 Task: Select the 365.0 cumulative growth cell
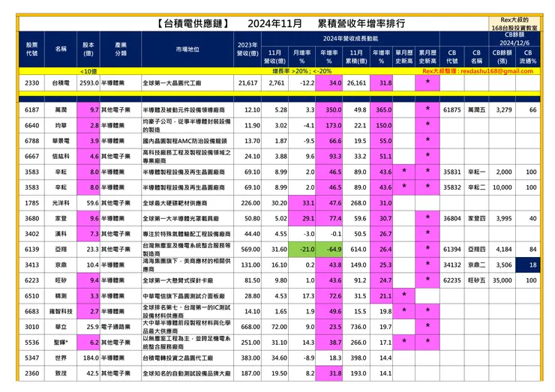click(x=382, y=110)
